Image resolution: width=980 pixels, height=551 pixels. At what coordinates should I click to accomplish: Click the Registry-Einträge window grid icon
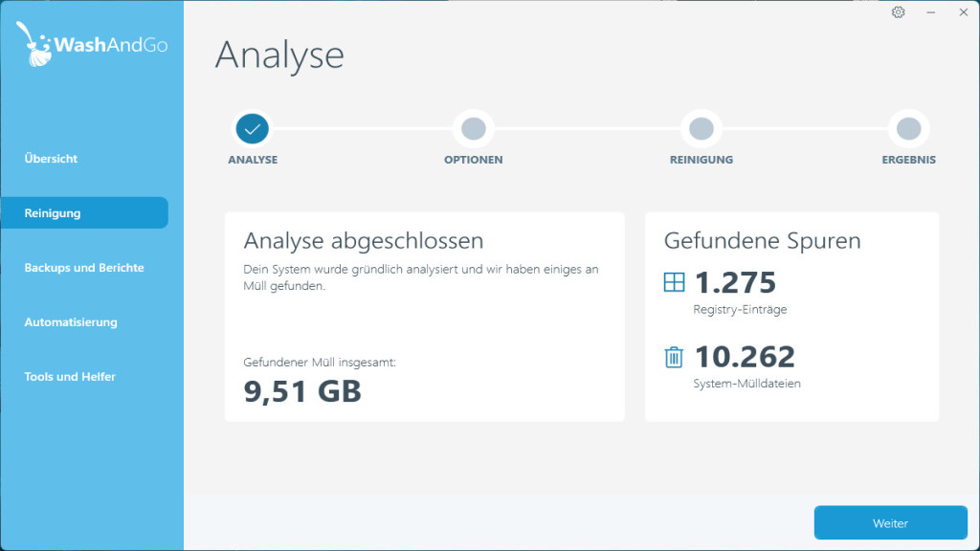pyautogui.click(x=674, y=282)
